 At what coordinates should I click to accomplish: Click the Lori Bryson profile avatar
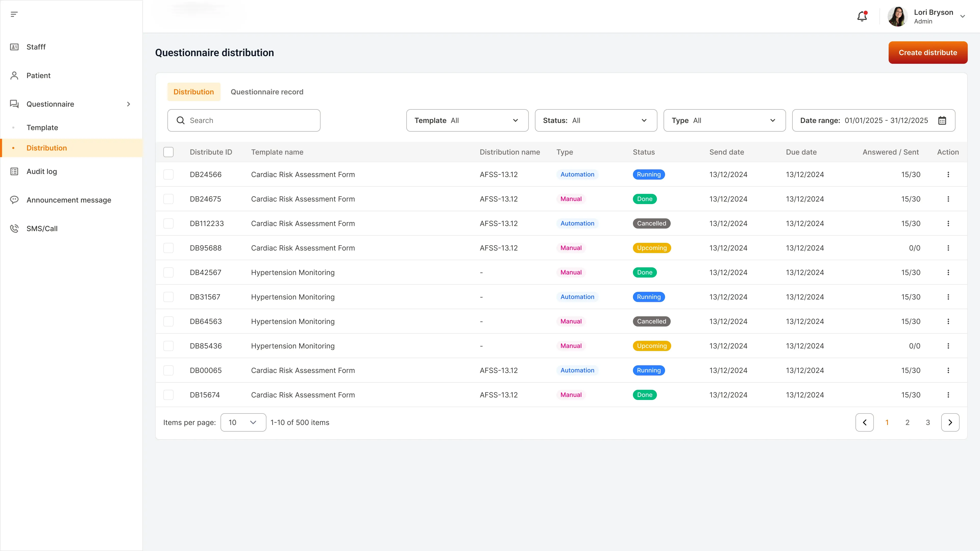tap(898, 16)
